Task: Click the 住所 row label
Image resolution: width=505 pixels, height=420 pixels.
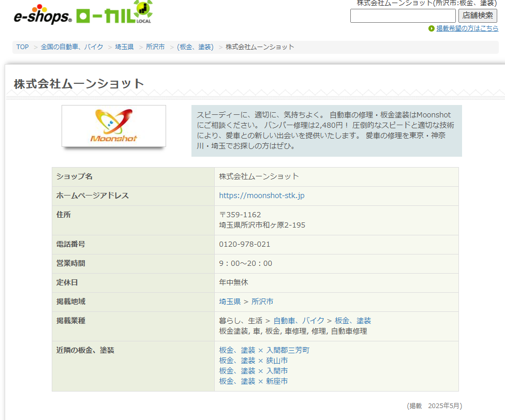Action: coord(64,215)
